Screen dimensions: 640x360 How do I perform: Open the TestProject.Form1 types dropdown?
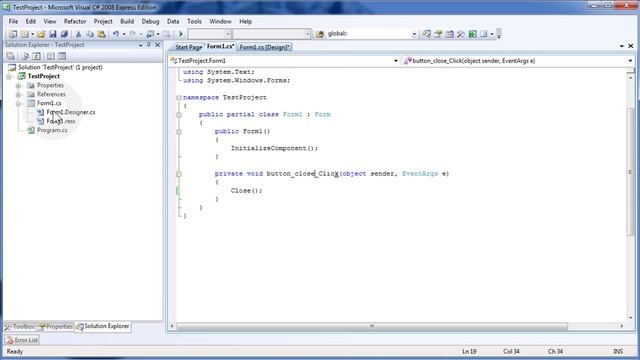click(396, 61)
